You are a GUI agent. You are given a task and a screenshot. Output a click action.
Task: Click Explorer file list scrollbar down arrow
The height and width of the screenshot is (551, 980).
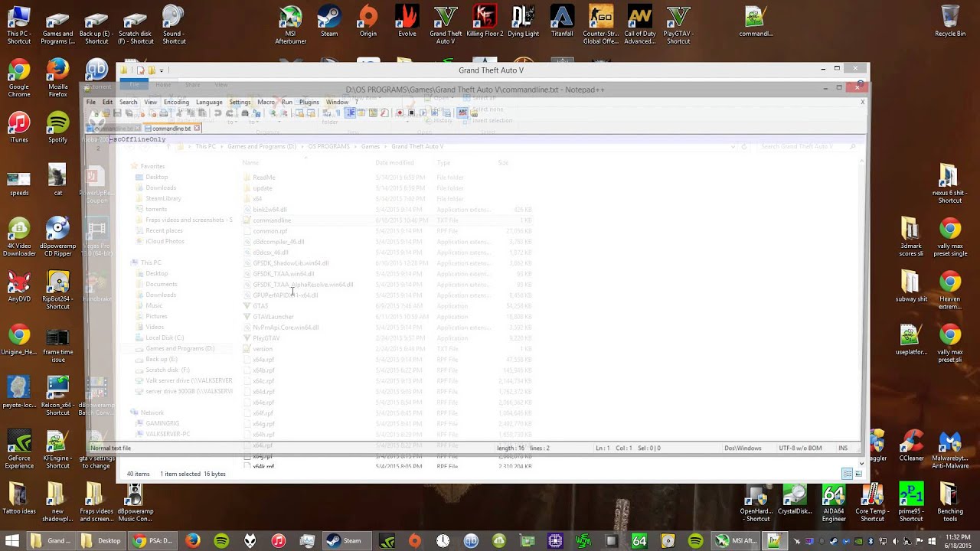[x=861, y=463]
